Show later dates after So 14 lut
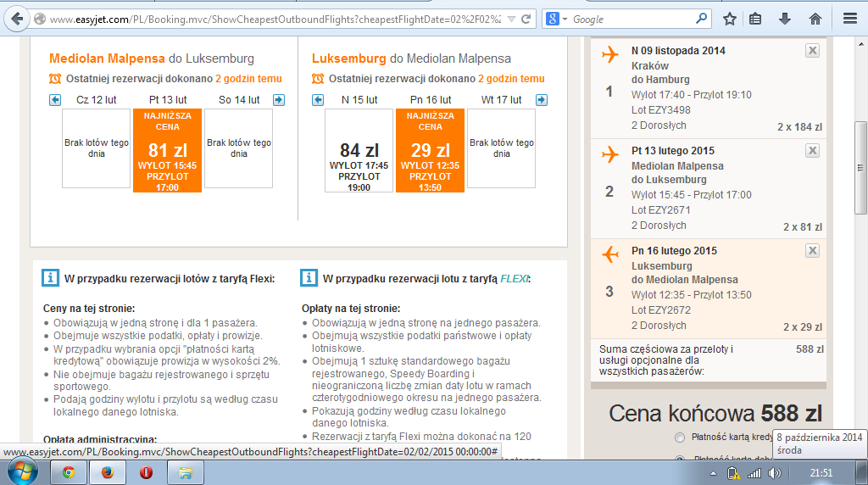 [x=279, y=100]
